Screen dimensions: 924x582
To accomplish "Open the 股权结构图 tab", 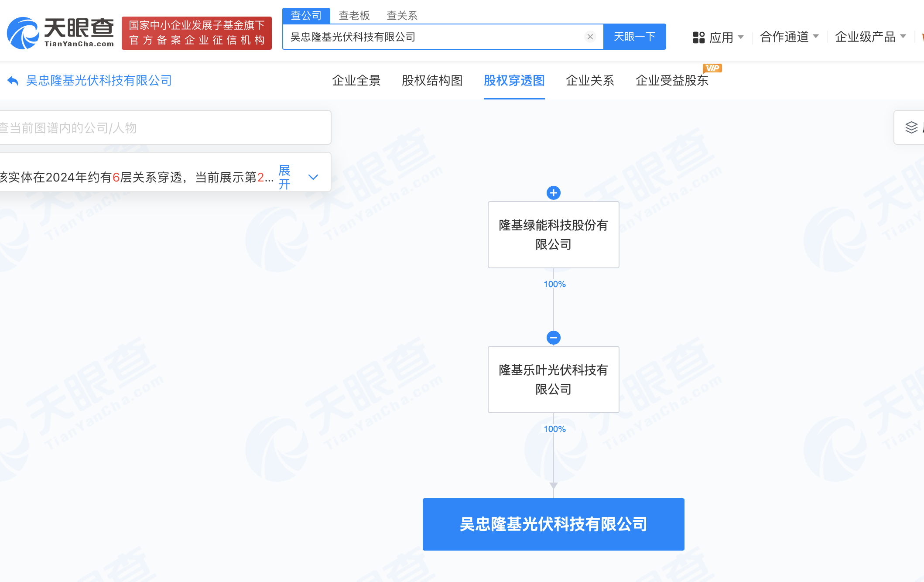I will point(432,80).
